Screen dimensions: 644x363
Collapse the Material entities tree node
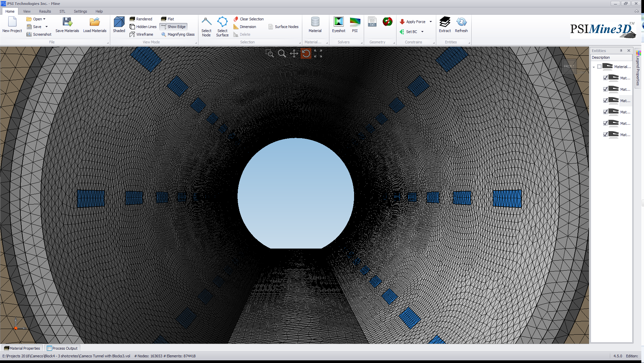click(x=594, y=67)
